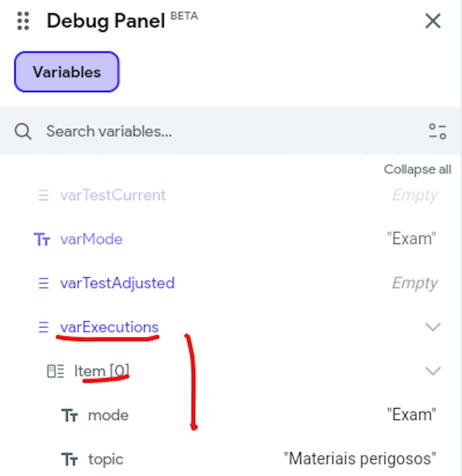Collapse varExecutions using its chevron

coord(433,327)
